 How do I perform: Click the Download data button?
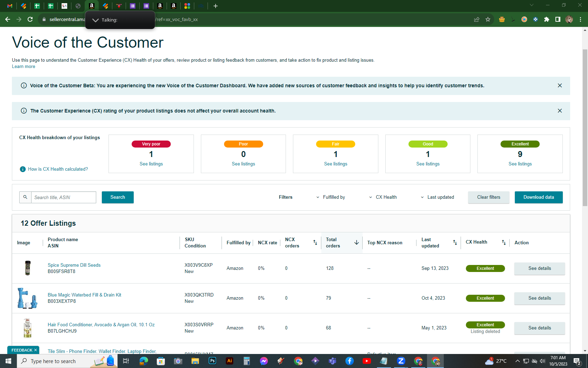point(539,197)
